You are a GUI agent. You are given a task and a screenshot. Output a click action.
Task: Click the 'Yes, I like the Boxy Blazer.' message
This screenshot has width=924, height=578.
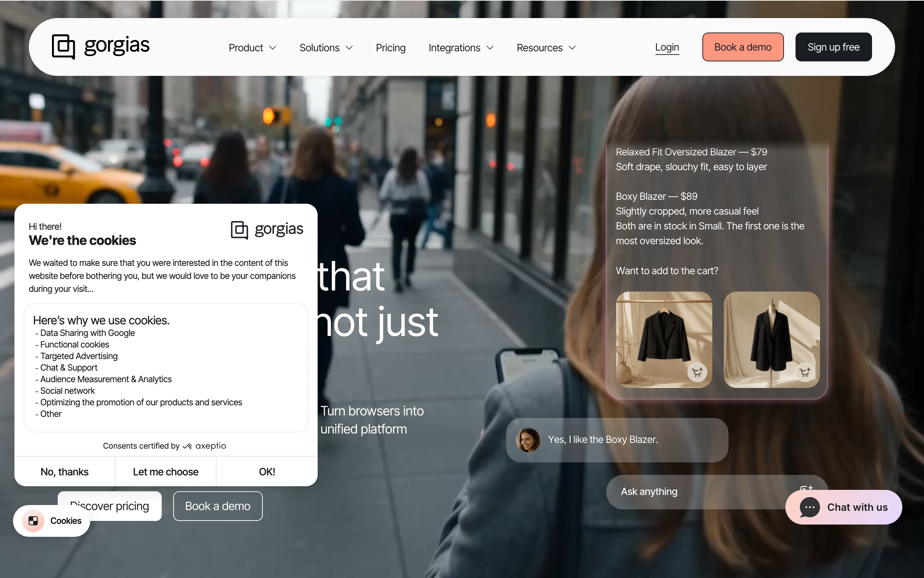tap(617, 440)
